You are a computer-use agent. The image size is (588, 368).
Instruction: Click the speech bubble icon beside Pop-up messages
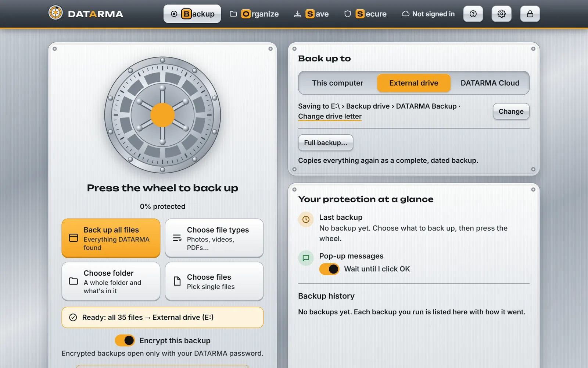[306, 258]
